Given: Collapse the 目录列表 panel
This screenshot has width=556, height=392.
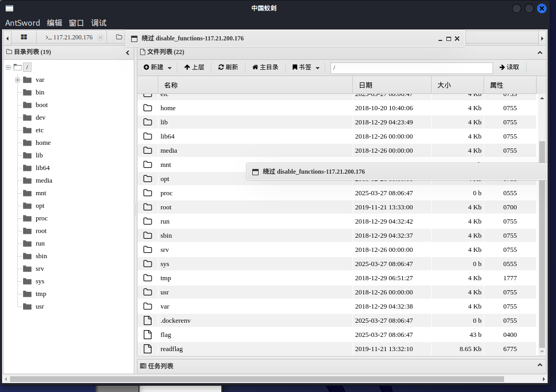Looking at the screenshot, I should tap(127, 52).
